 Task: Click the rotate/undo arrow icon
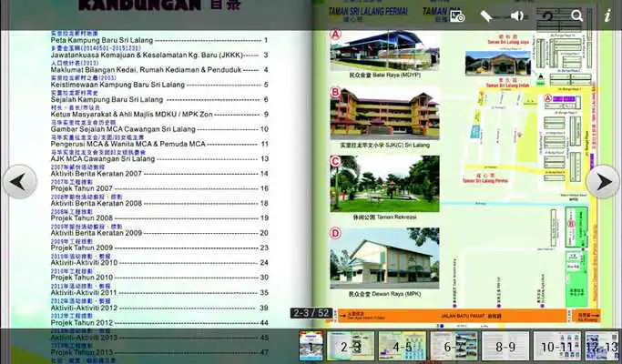[x=547, y=16]
